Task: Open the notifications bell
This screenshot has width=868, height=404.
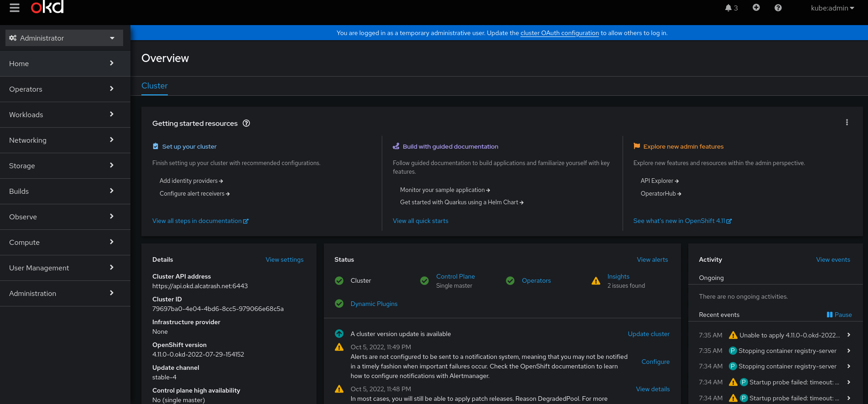Action: click(x=731, y=8)
